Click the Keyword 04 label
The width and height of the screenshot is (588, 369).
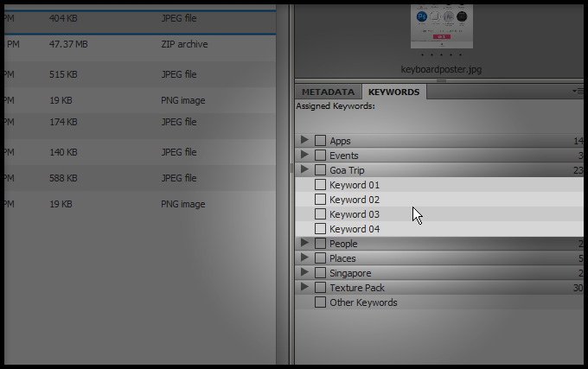point(355,229)
